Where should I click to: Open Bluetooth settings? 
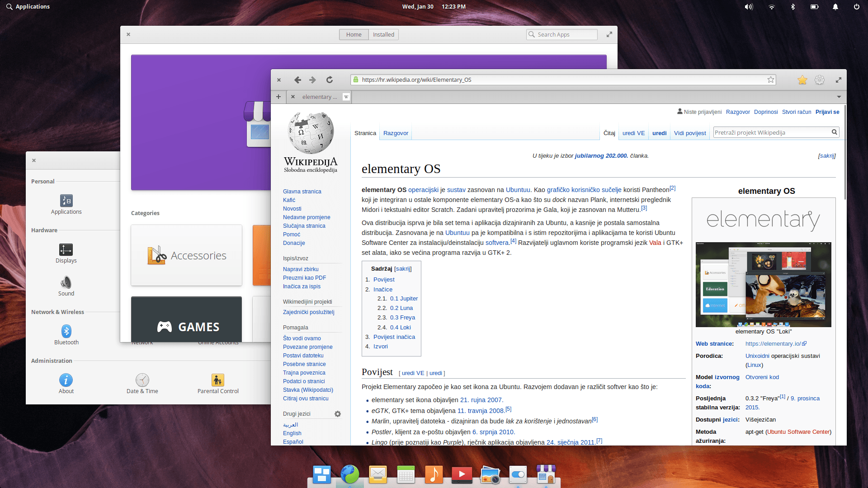click(66, 334)
